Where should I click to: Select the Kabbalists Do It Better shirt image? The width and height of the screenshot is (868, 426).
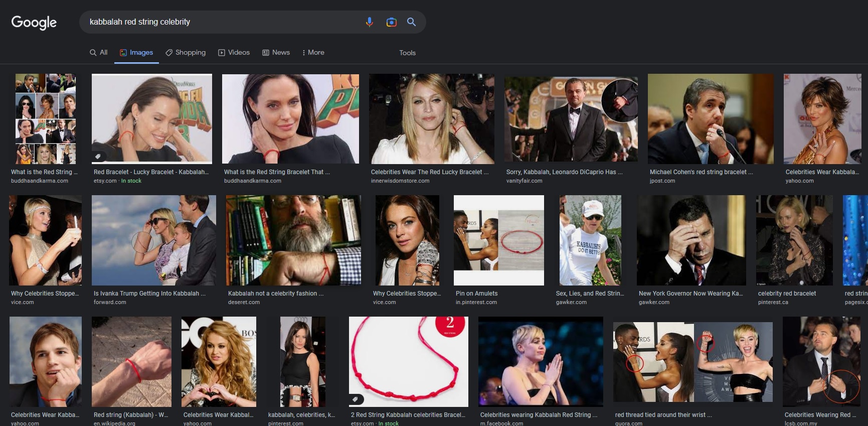pos(590,240)
